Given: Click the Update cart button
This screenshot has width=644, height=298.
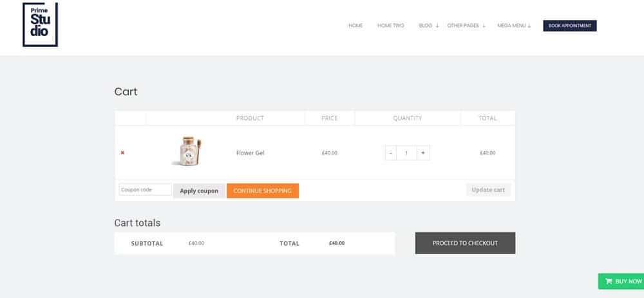Looking at the screenshot, I should (x=488, y=190).
